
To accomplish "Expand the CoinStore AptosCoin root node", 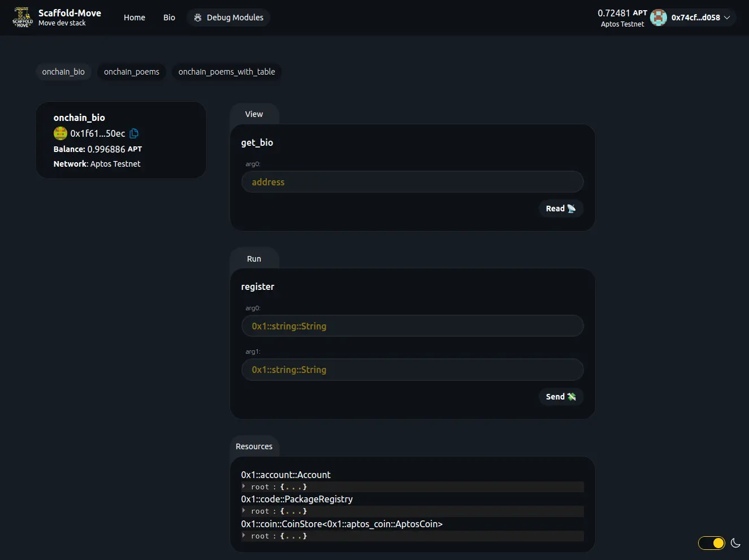I will click(244, 536).
